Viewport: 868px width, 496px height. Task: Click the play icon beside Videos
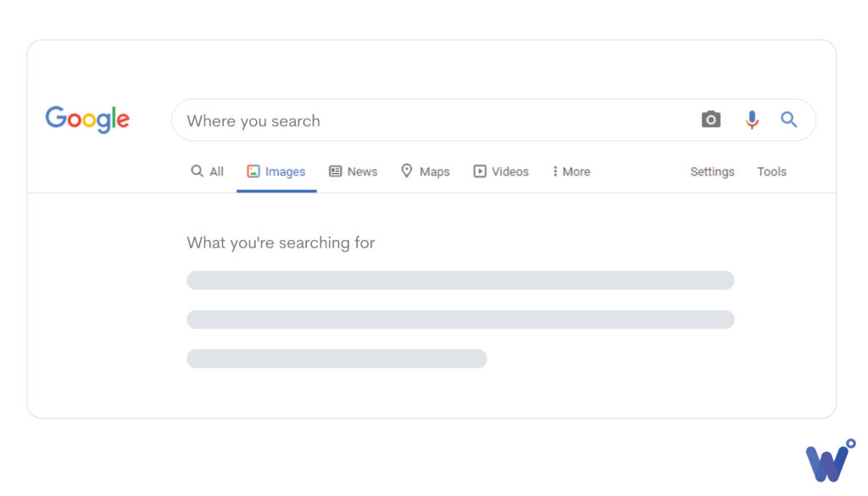click(x=479, y=171)
